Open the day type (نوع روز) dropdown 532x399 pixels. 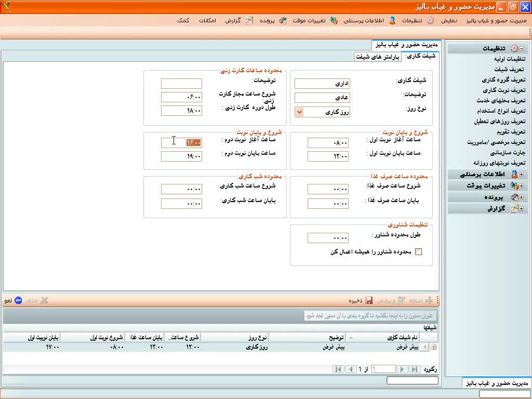click(299, 112)
